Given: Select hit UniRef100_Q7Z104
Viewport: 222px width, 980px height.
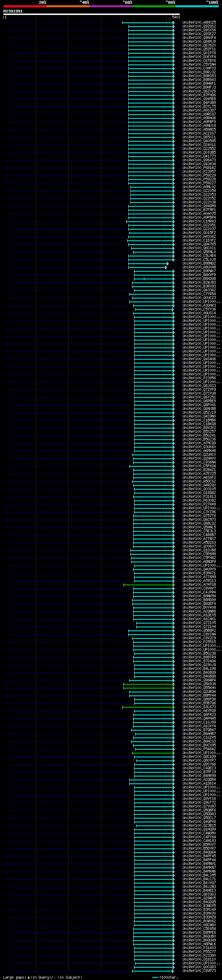Looking at the screenshot, I should pos(199,627).
